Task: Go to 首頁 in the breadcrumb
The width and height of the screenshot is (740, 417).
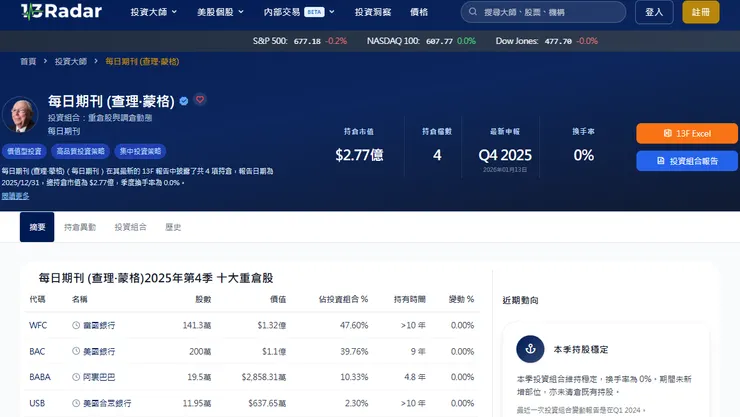Action: tap(28, 61)
